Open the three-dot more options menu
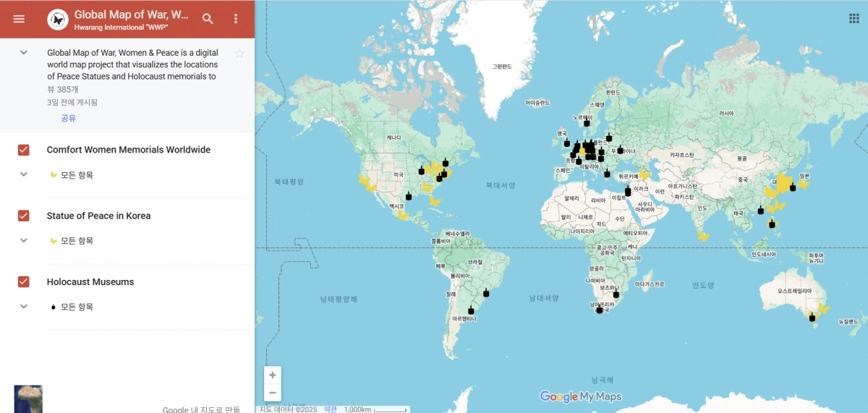868x413 pixels. coord(235,19)
